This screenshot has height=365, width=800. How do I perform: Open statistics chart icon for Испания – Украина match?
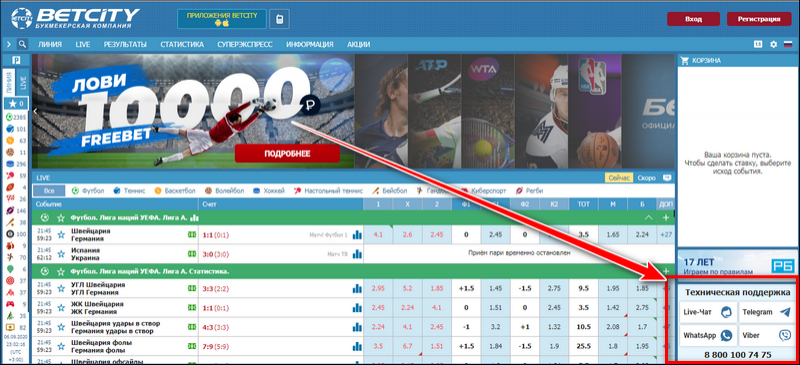[357, 254]
